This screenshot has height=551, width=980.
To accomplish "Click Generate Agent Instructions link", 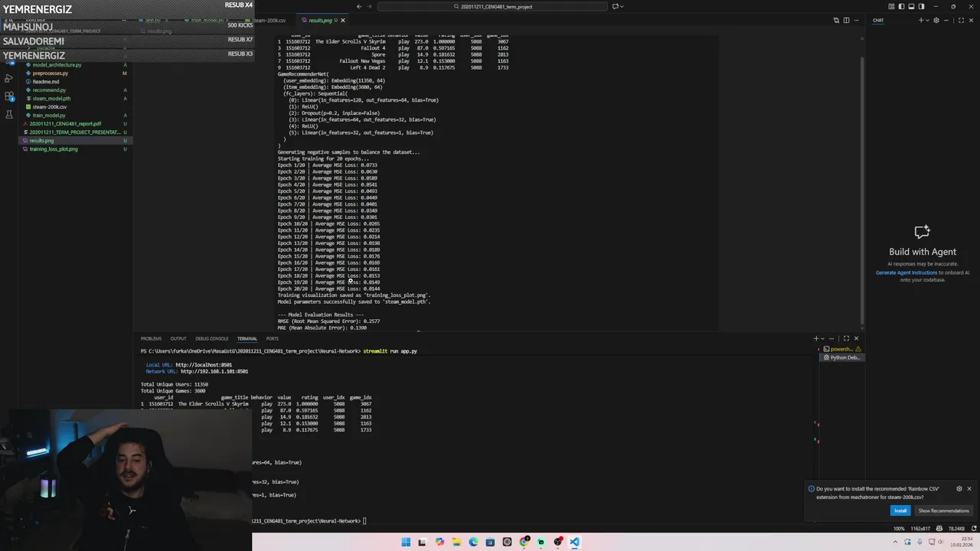I will pos(906,272).
